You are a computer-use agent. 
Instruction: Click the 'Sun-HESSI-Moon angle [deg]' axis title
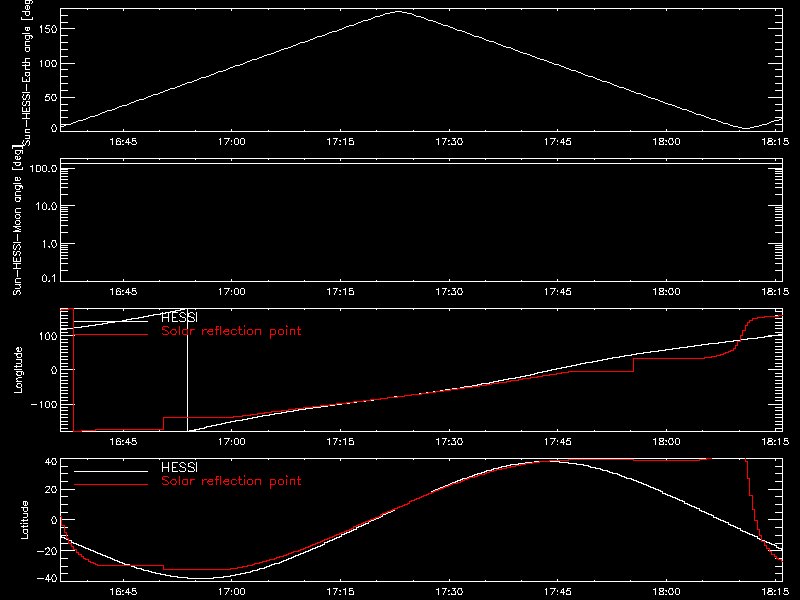pyautogui.click(x=17, y=220)
